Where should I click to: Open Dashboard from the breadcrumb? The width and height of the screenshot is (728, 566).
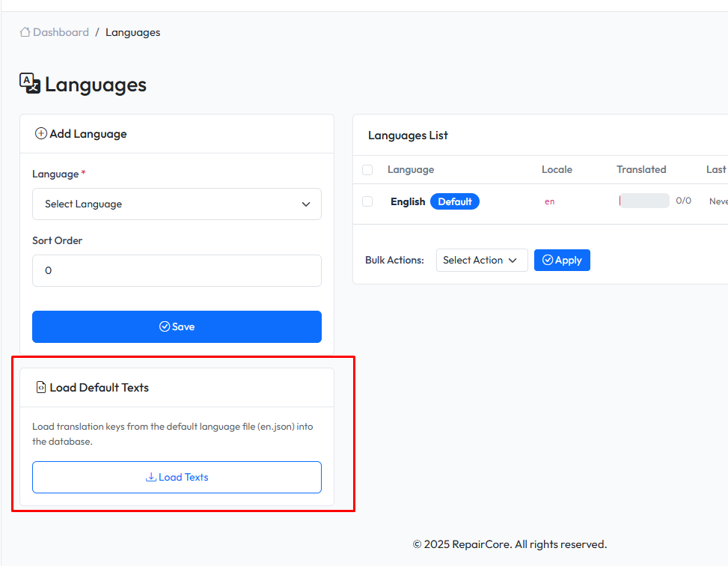coord(60,32)
